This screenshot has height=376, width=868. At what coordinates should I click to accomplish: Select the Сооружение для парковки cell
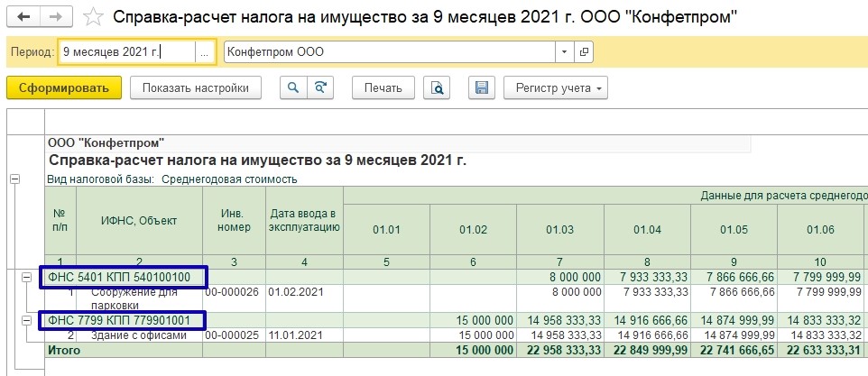click(x=140, y=298)
